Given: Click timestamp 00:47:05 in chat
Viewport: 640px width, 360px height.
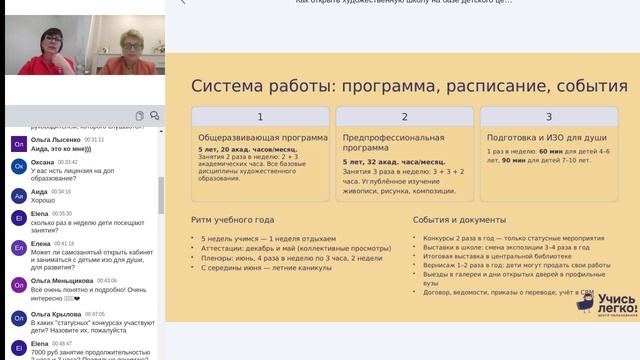Looking at the screenshot, I should [x=95, y=314].
